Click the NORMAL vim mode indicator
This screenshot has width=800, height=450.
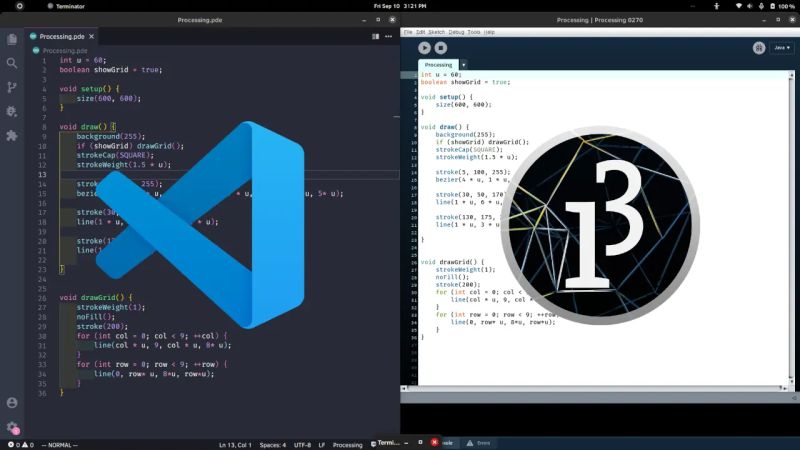[x=60, y=445]
